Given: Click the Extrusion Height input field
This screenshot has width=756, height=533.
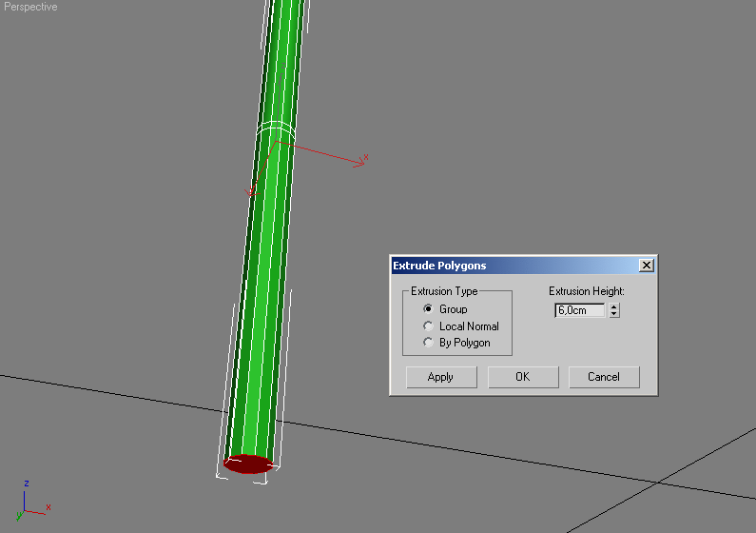Looking at the screenshot, I should click(579, 310).
